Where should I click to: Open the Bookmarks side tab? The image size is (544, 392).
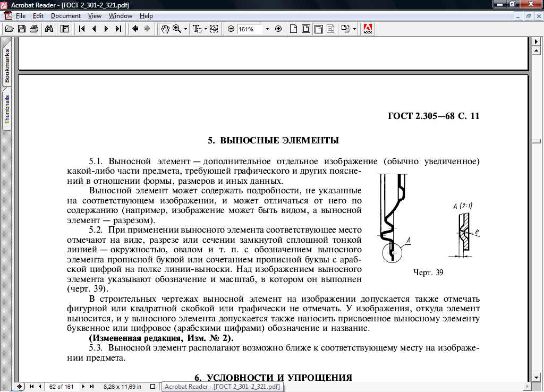[6, 65]
